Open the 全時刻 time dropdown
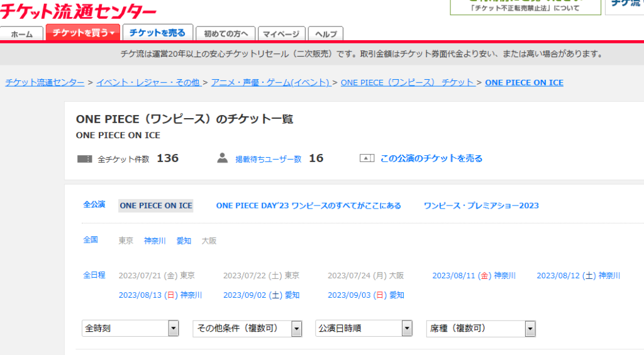This screenshot has height=355, width=644. pos(130,329)
